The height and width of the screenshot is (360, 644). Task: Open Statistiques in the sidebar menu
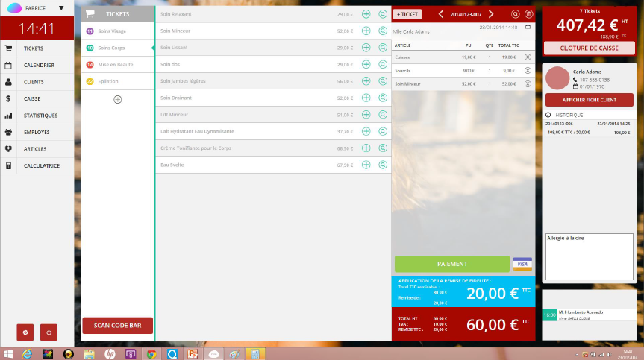(x=40, y=116)
